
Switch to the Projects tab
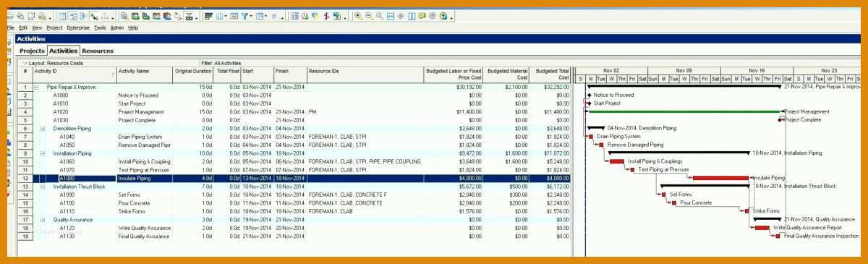[32, 51]
